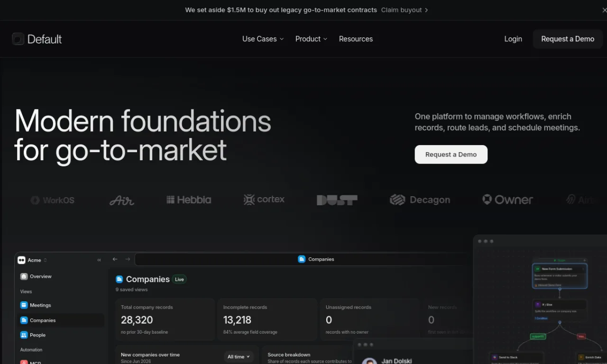Click the cortex customer logo

pos(264,200)
